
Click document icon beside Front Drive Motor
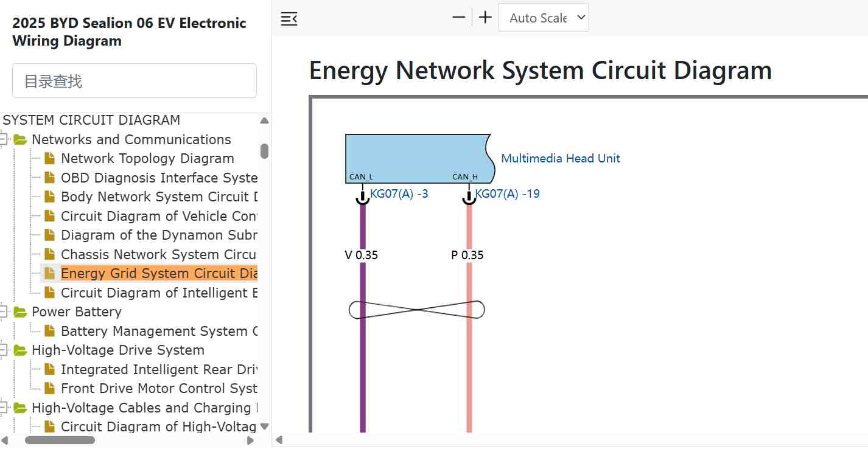[49, 388]
